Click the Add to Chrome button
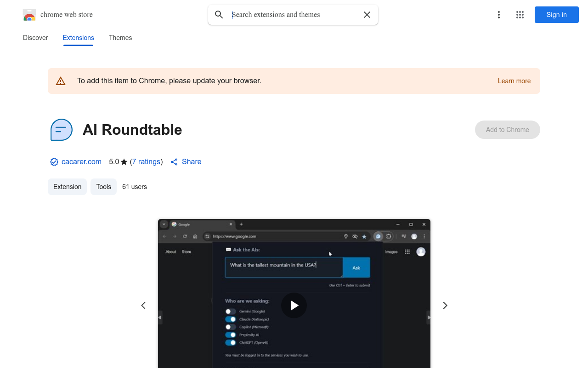This screenshot has height=368, width=588. pos(508,130)
